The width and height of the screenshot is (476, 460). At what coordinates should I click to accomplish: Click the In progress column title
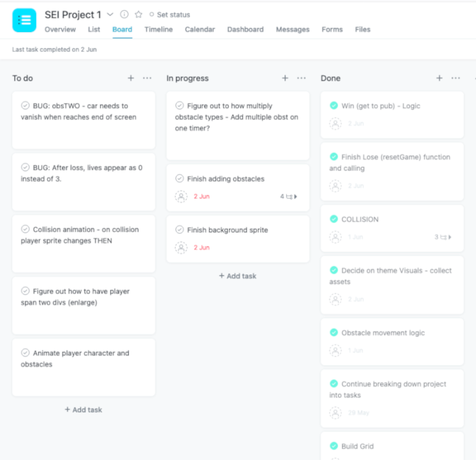(187, 78)
